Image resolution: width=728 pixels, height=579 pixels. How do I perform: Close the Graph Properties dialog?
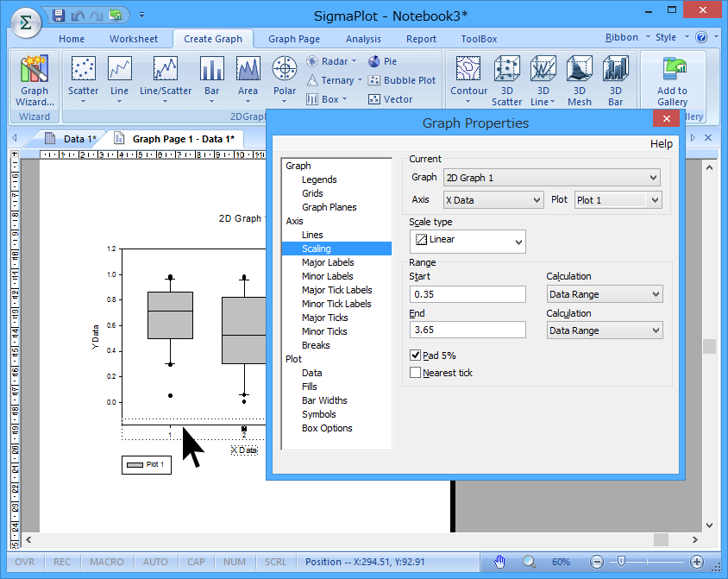666,118
